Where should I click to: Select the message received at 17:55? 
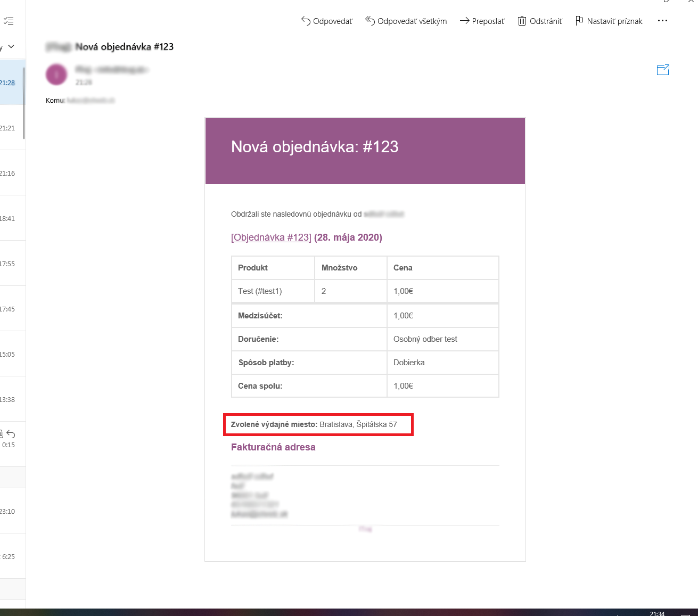point(12,264)
